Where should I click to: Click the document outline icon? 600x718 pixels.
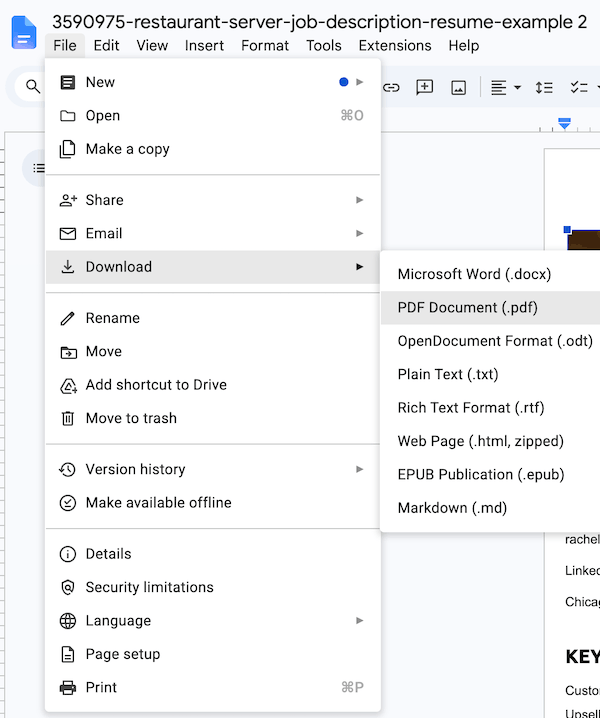point(39,168)
